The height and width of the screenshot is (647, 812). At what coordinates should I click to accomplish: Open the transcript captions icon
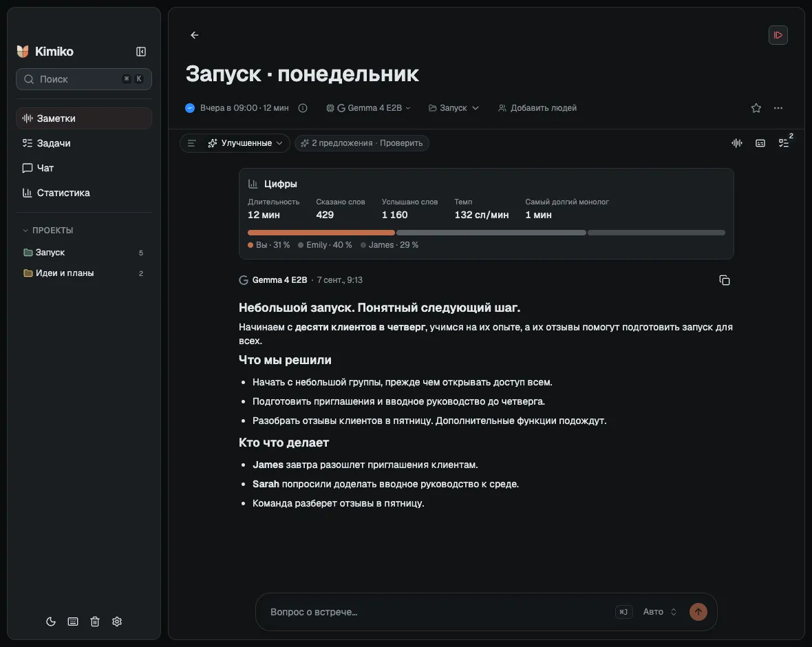pos(760,143)
